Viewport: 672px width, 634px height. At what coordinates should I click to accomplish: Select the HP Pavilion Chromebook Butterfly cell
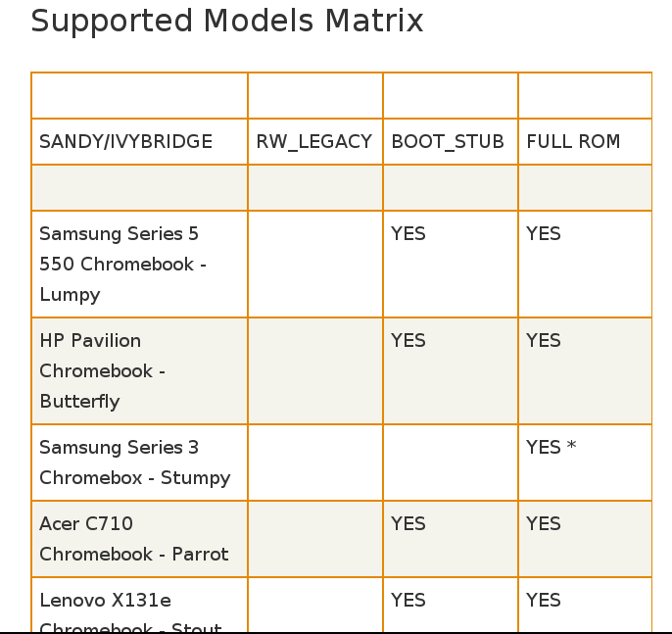(103, 370)
